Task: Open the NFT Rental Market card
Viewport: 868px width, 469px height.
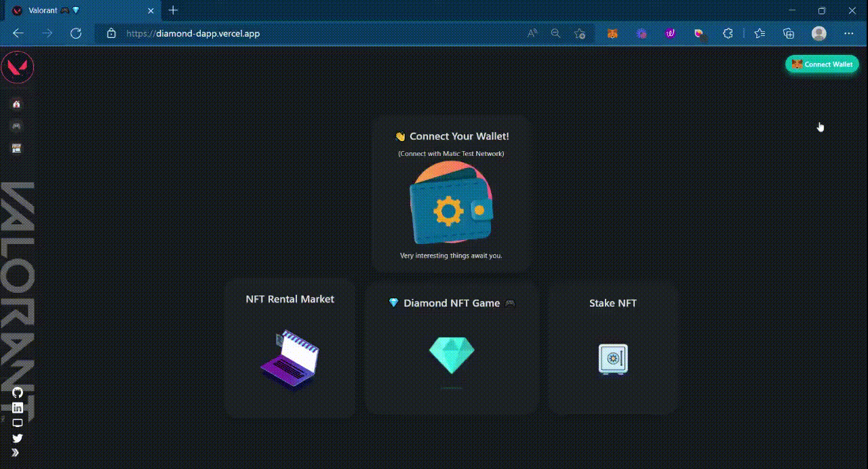Action: [290, 347]
